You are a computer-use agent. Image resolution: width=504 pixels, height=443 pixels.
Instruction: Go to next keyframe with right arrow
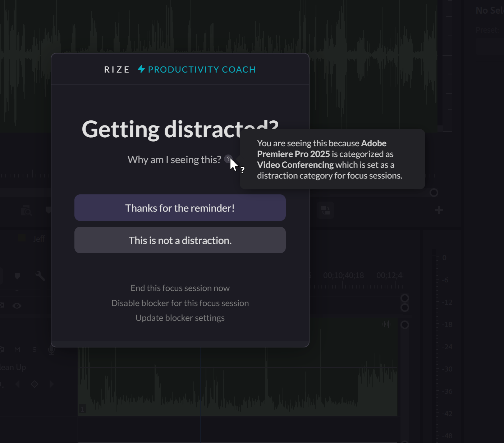click(51, 384)
